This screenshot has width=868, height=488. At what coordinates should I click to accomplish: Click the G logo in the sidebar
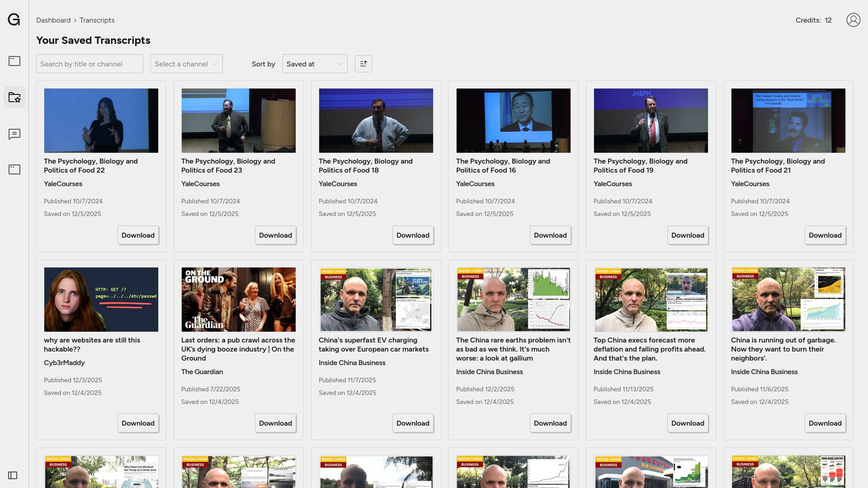[x=14, y=19]
